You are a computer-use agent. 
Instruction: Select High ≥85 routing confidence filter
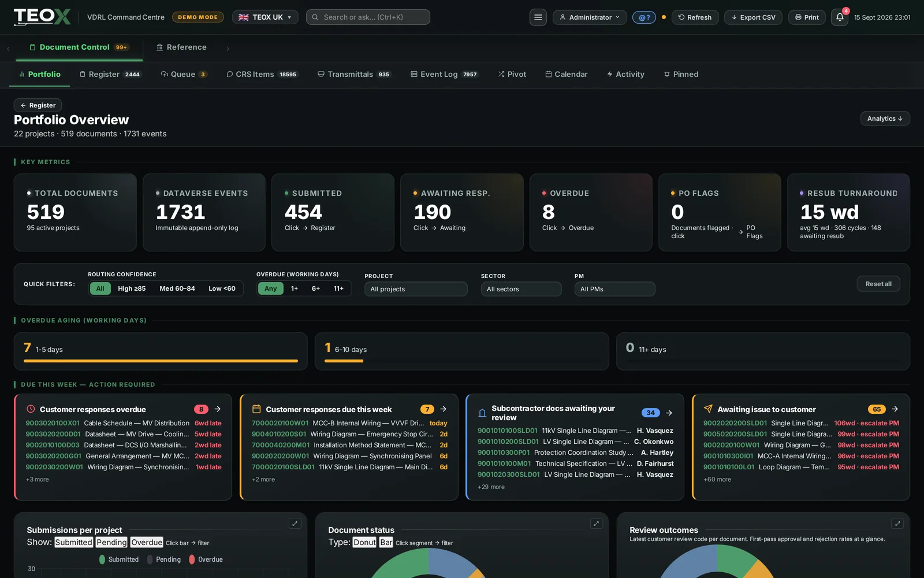(x=132, y=288)
